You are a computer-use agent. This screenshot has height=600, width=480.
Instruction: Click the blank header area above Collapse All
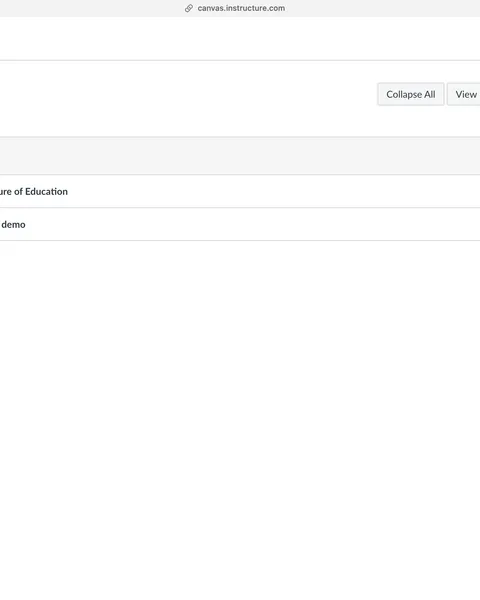[x=240, y=38]
